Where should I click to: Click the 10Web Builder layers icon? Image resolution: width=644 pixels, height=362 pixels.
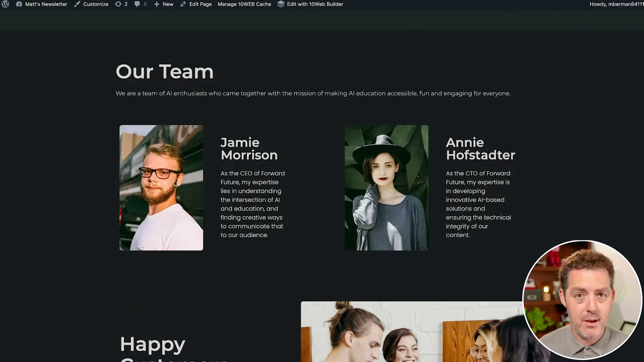[281, 4]
